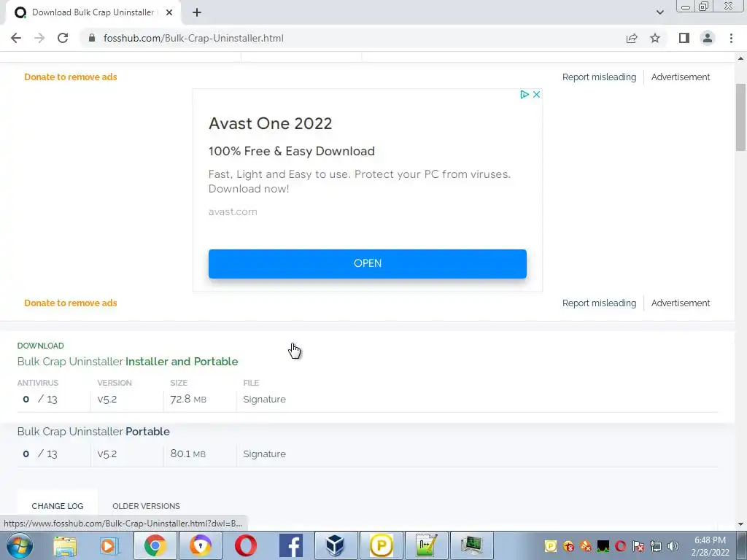747x560 pixels.
Task: Open Facebook shortcut in the taskbar
Action: pyautogui.click(x=291, y=545)
